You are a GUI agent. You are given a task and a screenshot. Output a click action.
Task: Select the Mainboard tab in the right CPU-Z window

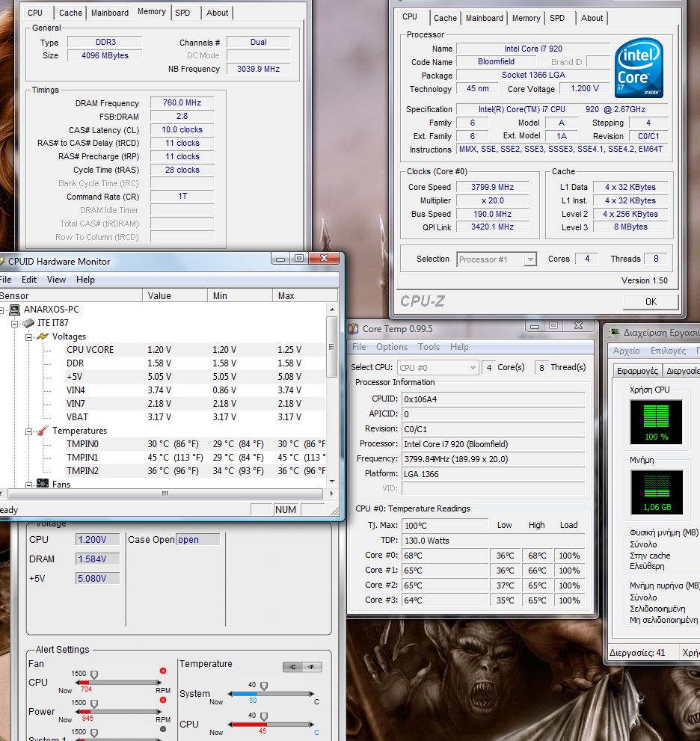click(x=484, y=18)
